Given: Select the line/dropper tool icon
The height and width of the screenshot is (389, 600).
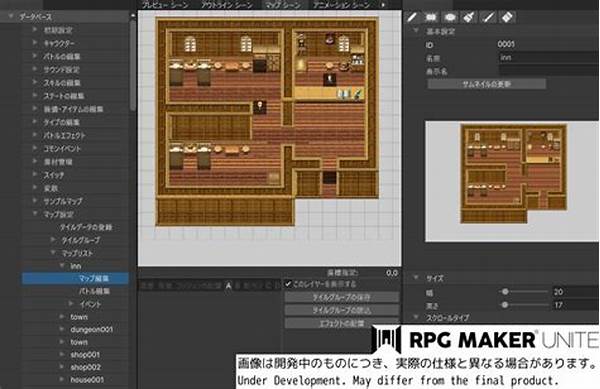Looking at the screenshot, I should [488, 17].
